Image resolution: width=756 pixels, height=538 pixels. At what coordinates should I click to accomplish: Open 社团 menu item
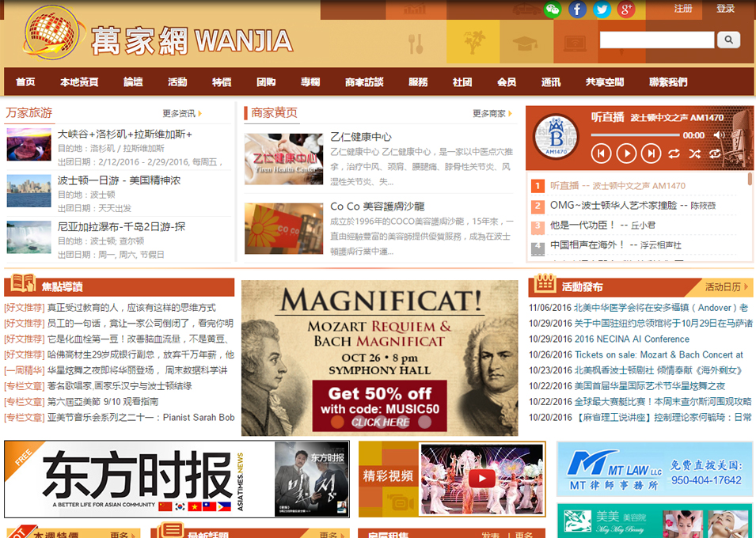[x=462, y=82]
